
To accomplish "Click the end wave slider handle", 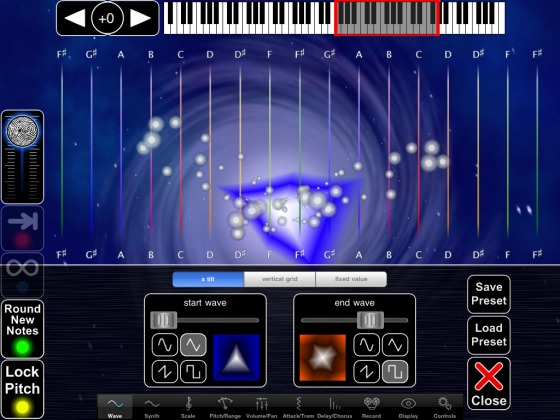I will 370,320.
